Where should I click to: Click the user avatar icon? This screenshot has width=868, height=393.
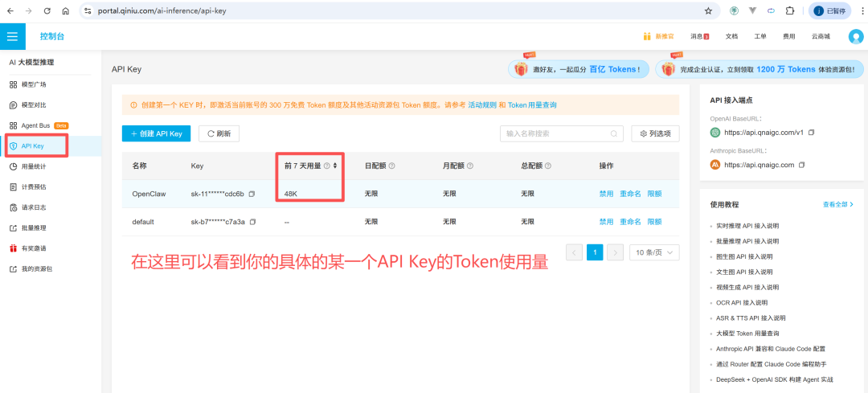[x=855, y=36]
